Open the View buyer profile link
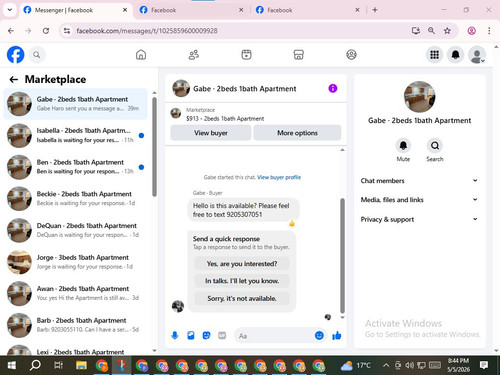This screenshot has height=375, width=500. [279, 177]
